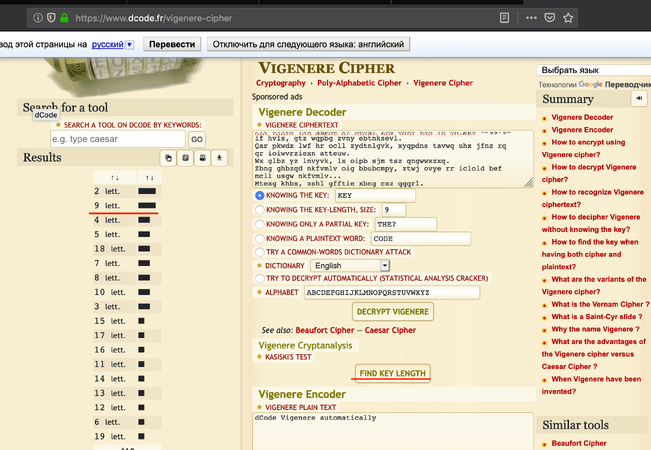Bookmark this page with star icon
The image size is (651, 450).
[568, 18]
